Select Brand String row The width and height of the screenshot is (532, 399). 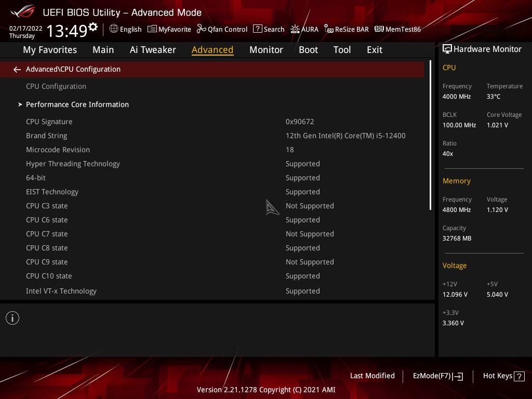click(x=212, y=136)
